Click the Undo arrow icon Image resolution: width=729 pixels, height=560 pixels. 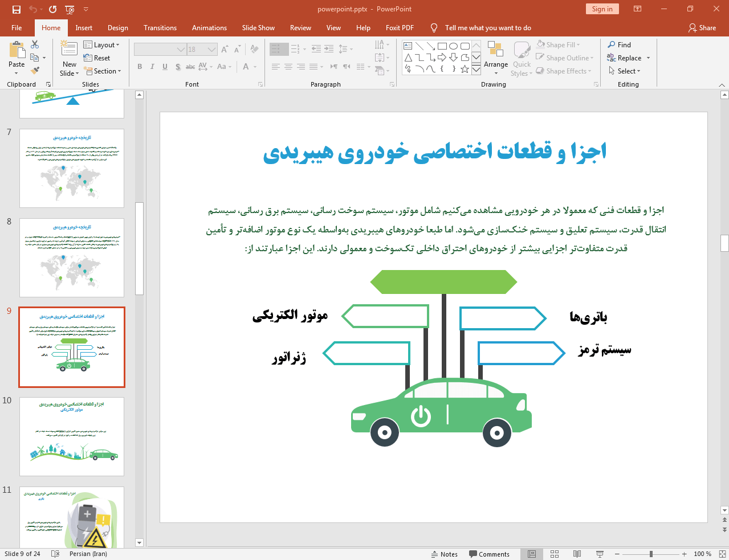(33, 9)
